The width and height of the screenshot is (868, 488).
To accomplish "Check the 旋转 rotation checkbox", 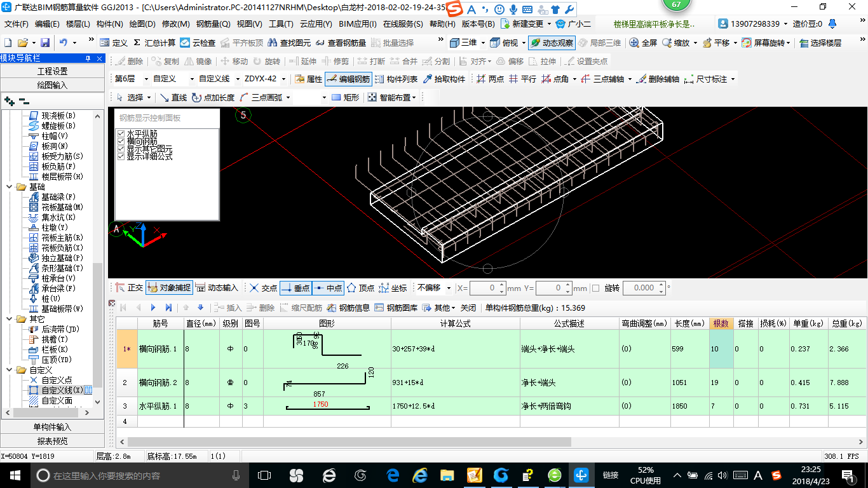I will [595, 288].
